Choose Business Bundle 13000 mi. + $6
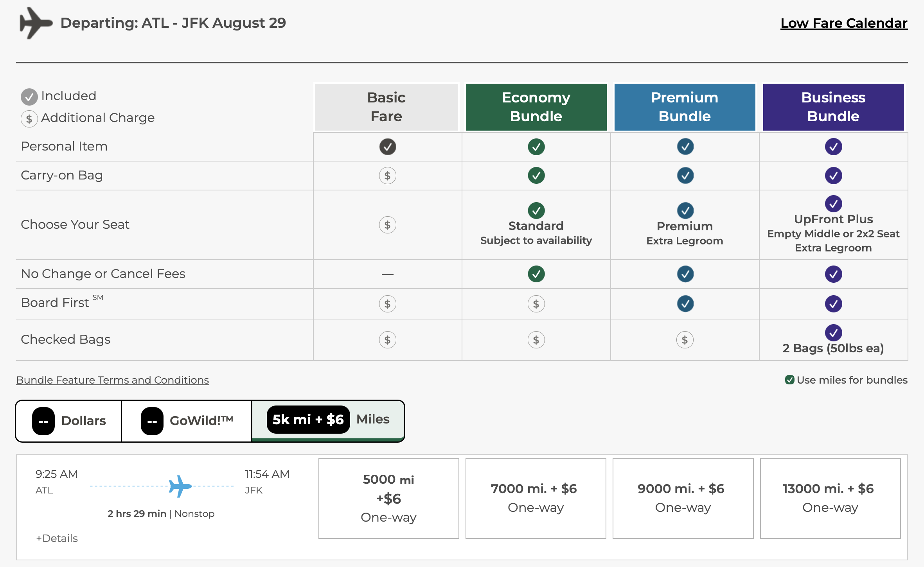This screenshot has height=567, width=924. click(831, 499)
